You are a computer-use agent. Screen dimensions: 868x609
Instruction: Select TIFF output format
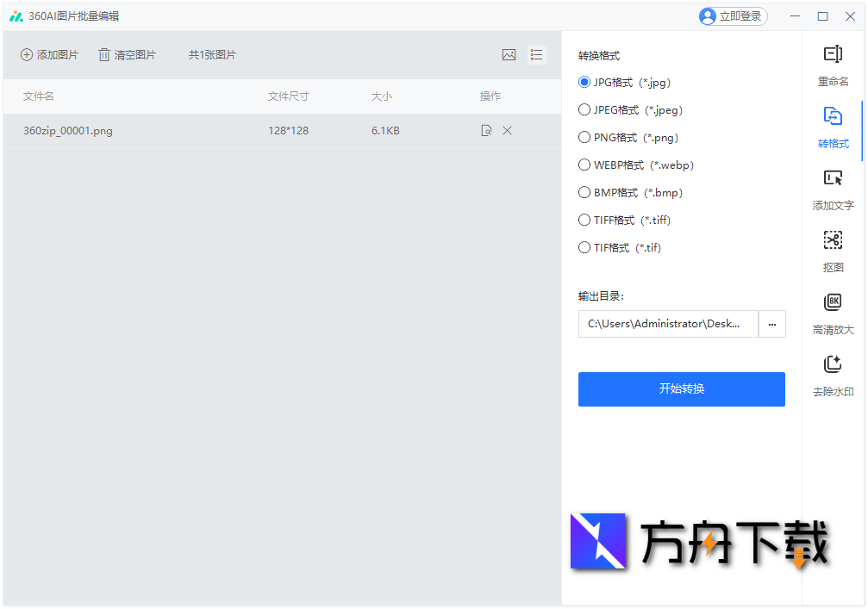click(584, 220)
